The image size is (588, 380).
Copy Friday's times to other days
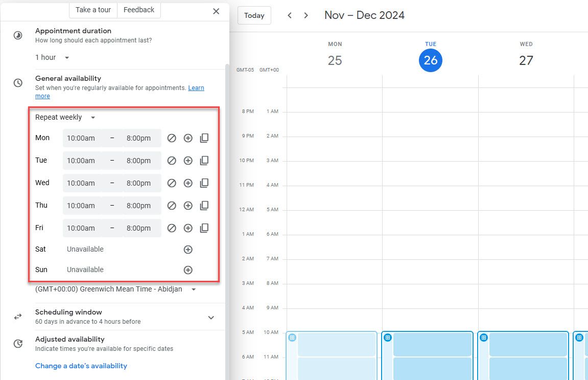click(x=204, y=228)
